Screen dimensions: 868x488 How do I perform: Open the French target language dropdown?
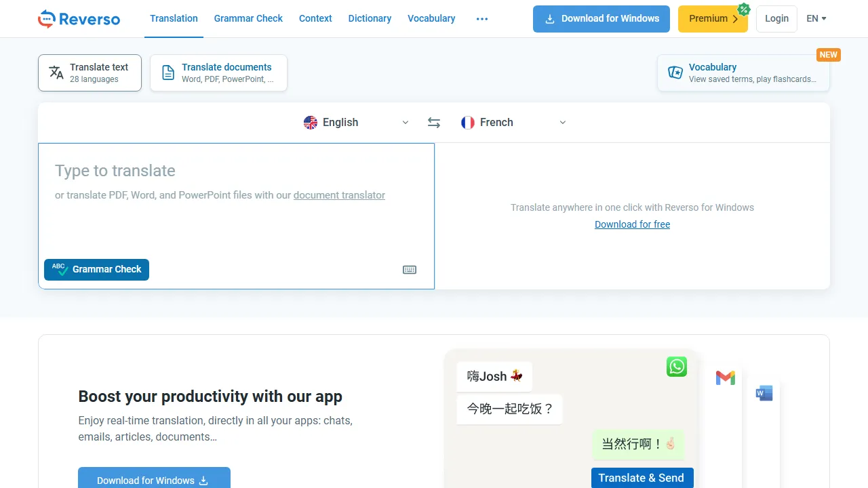[513, 122]
